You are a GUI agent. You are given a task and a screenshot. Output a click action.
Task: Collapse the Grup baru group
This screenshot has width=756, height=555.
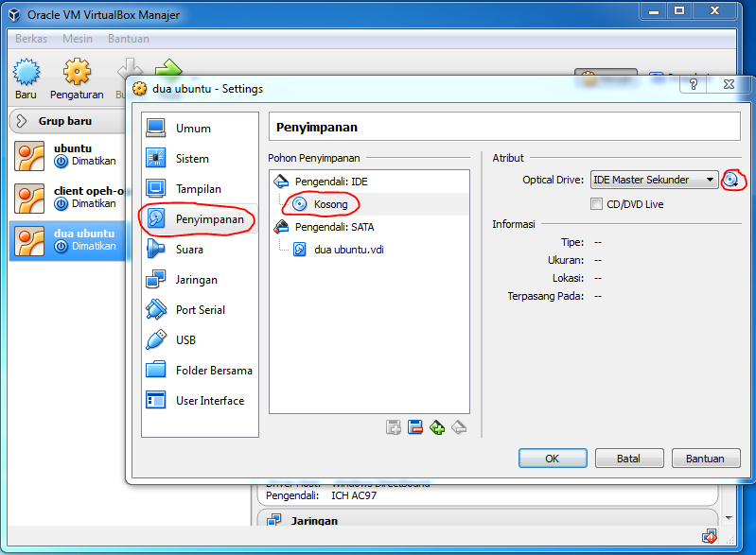[21, 121]
